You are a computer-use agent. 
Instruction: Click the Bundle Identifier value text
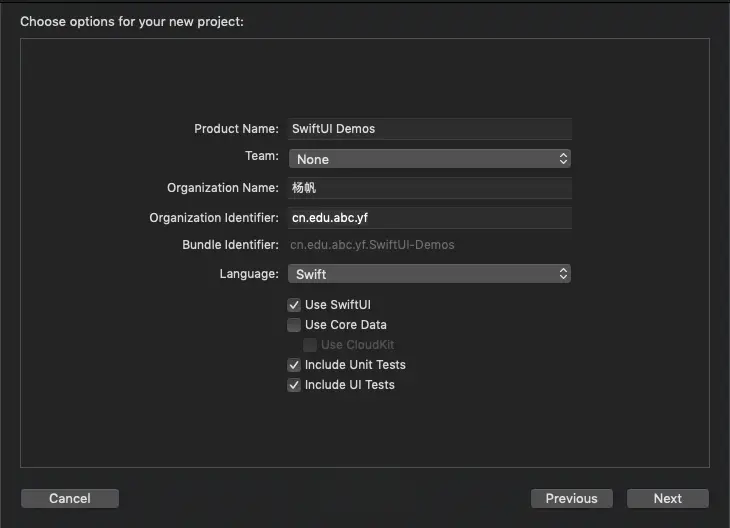[x=372, y=245]
